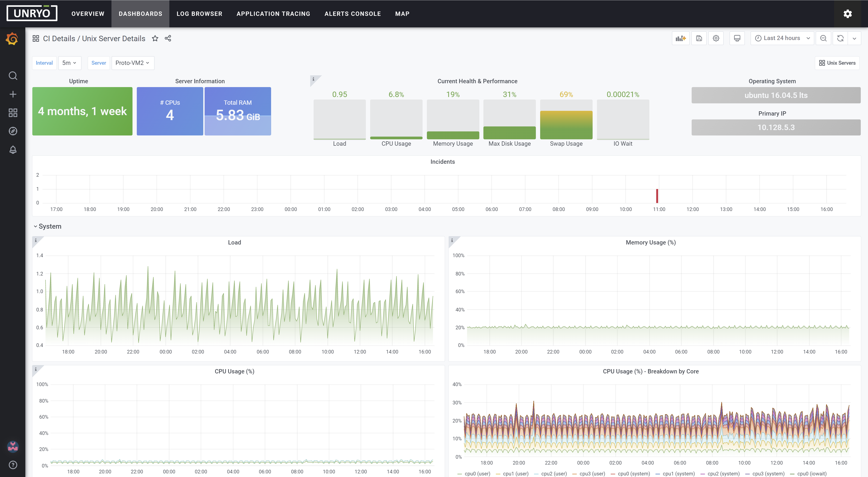
Task: Go to the Overview tab
Action: (88, 14)
